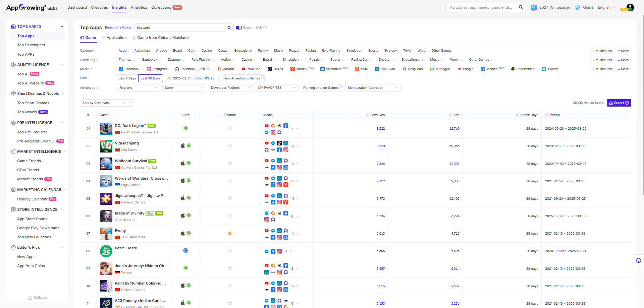Image resolution: width=644 pixels, height=308 pixels.
Task: Click the Active Days column help icon
Action: pos(517,115)
